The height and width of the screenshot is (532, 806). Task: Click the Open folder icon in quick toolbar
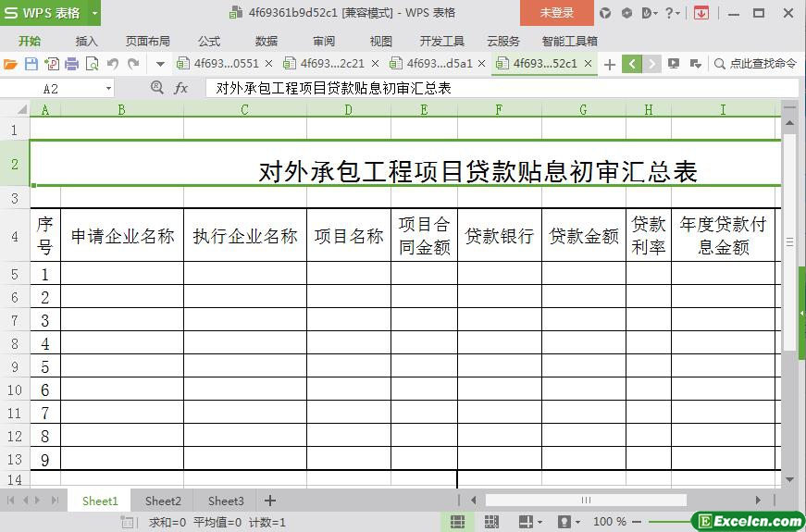(x=10, y=64)
